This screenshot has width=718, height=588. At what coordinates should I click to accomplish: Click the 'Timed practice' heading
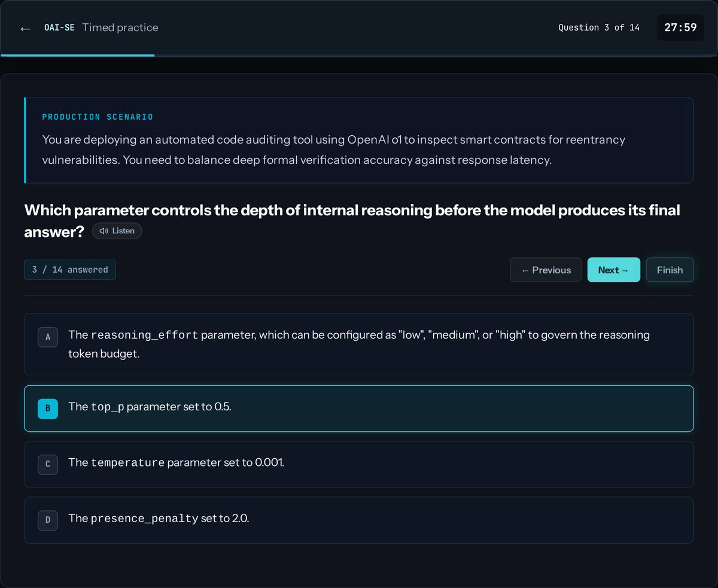pyautogui.click(x=120, y=28)
